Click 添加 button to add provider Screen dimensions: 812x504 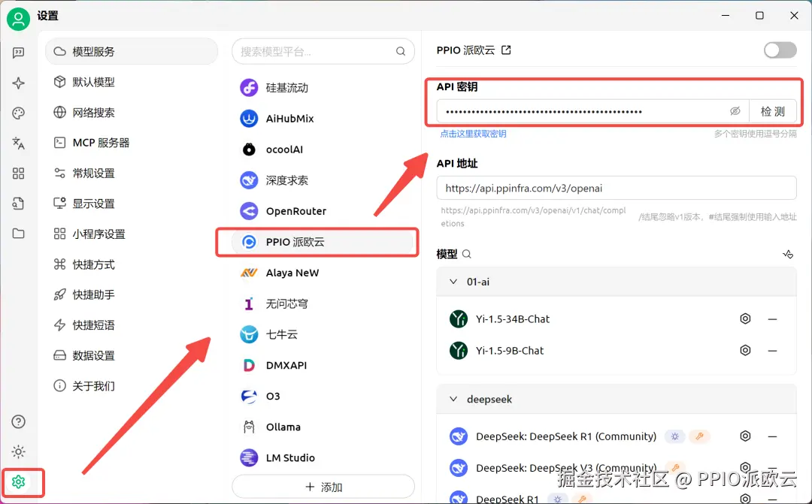click(323, 487)
